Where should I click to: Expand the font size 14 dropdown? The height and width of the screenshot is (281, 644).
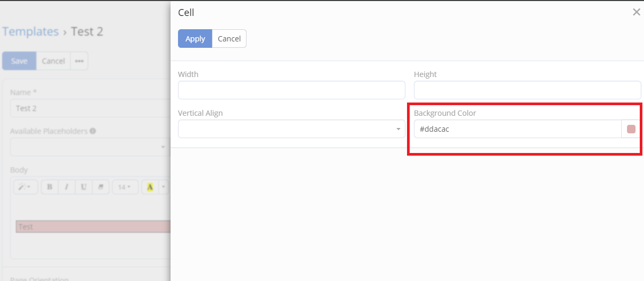(x=125, y=187)
